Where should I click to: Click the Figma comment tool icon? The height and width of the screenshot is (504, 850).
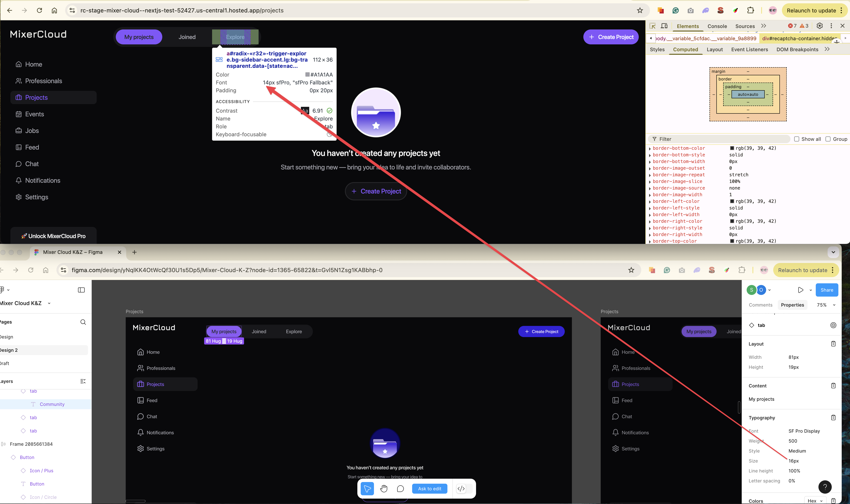pos(400,489)
